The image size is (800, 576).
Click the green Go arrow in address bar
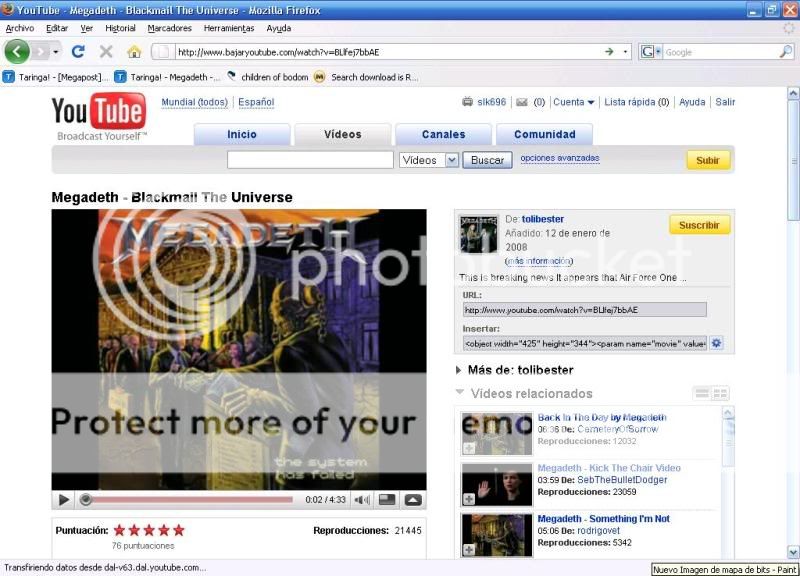point(609,52)
